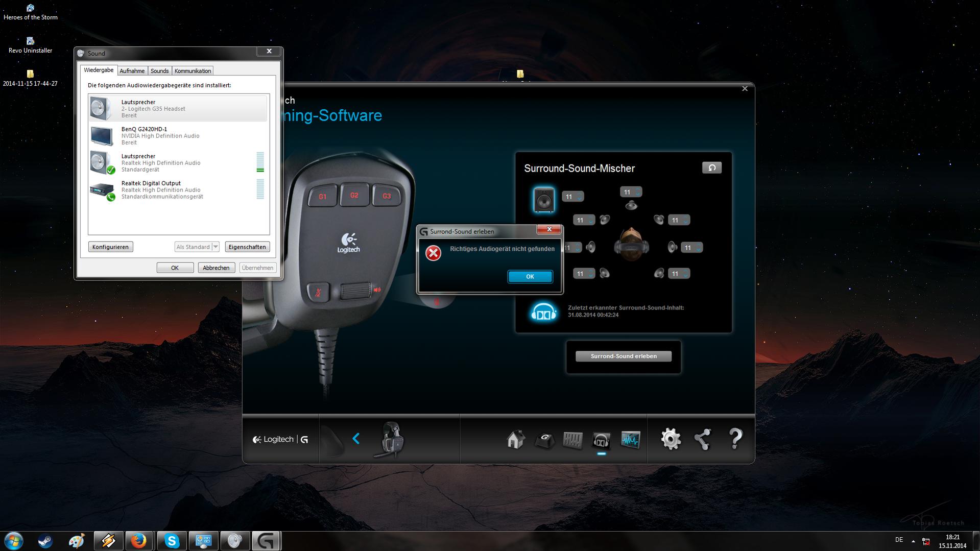Switch to the Wiedergabe tab
980x551 pixels.
99,70
